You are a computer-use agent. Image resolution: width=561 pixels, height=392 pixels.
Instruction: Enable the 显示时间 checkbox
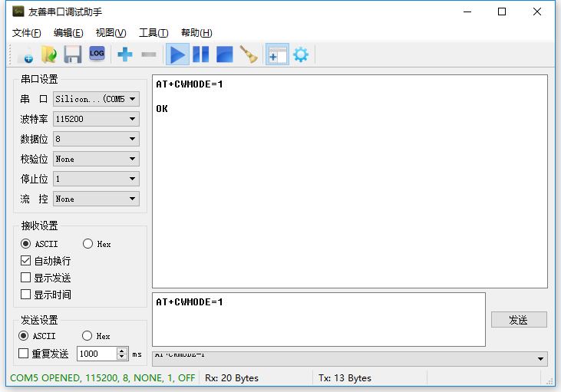[x=25, y=295]
